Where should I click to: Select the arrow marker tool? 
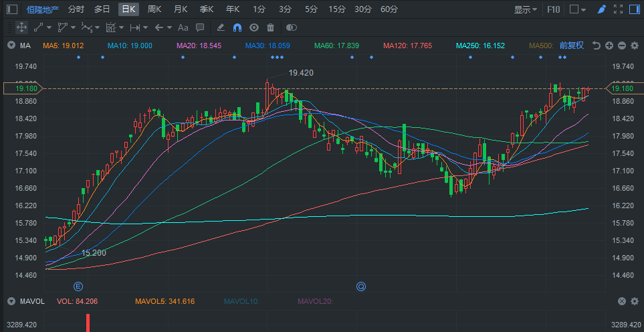coord(159,27)
